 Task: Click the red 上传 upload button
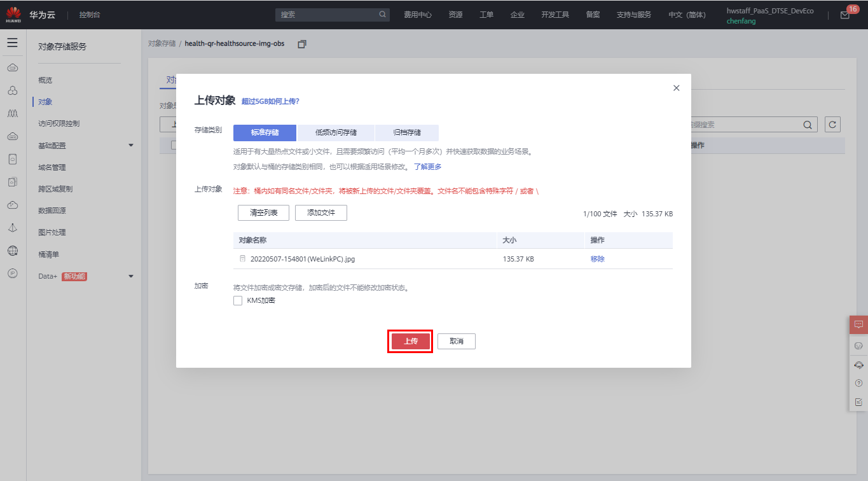(411, 341)
